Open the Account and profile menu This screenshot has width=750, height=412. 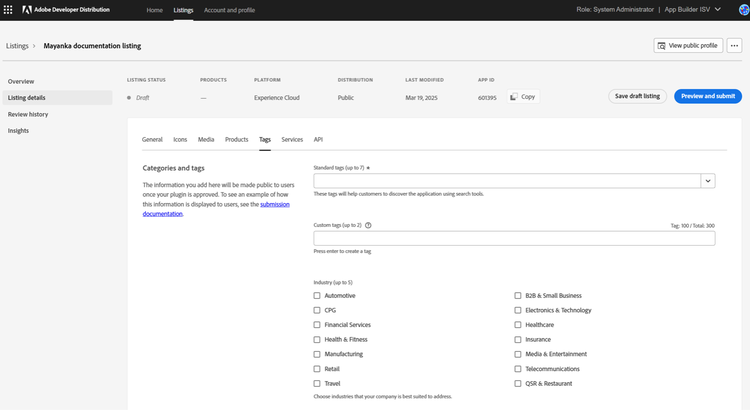point(229,10)
